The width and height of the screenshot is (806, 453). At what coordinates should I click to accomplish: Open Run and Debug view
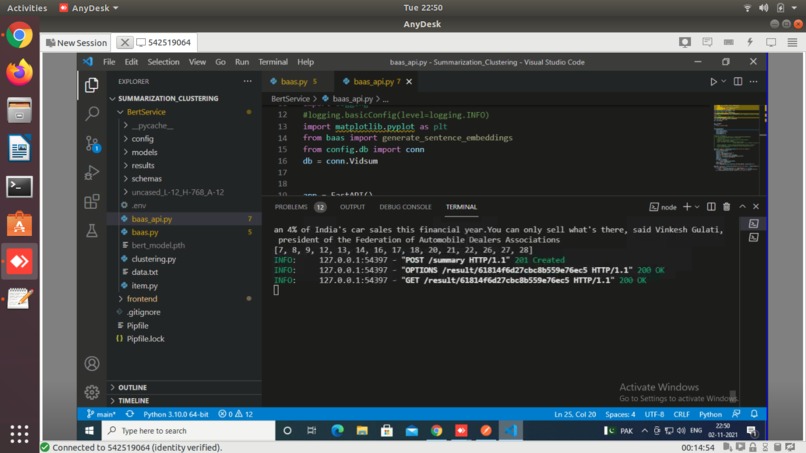click(92, 172)
